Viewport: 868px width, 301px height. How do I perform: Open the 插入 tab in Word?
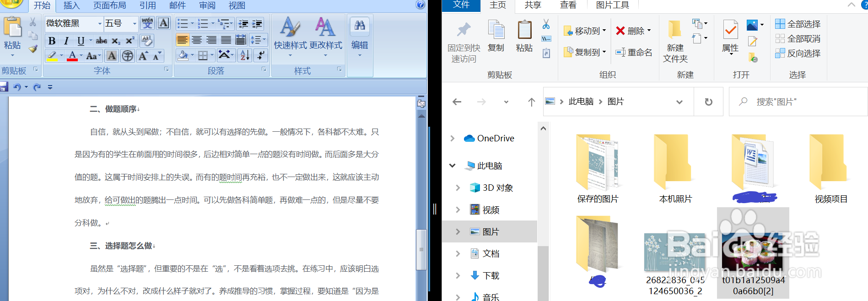point(71,5)
